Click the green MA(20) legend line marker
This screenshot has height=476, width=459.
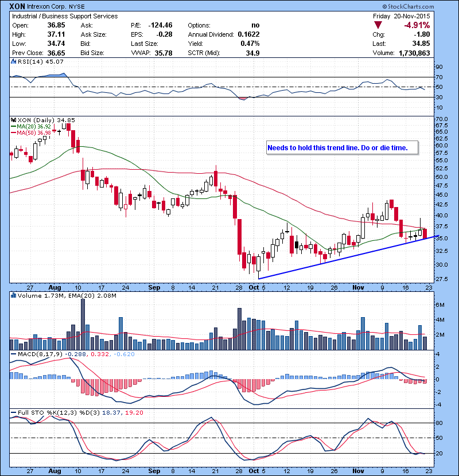tap(13, 127)
